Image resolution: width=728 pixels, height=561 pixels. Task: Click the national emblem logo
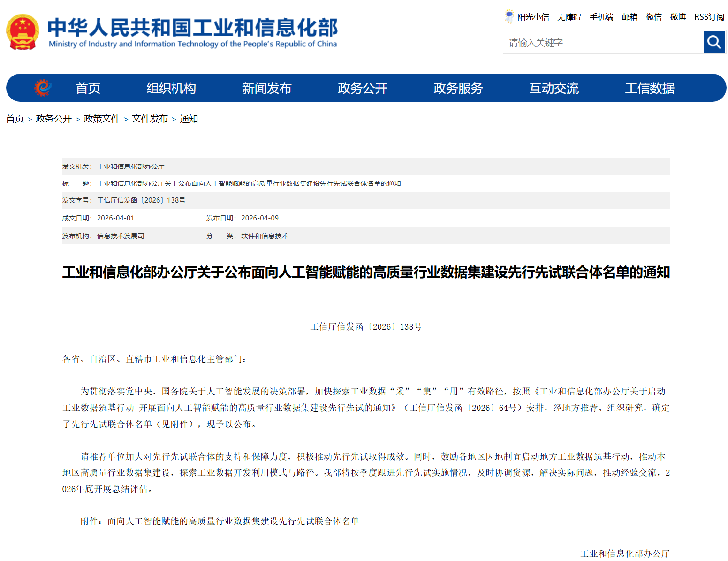click(22, 32)
